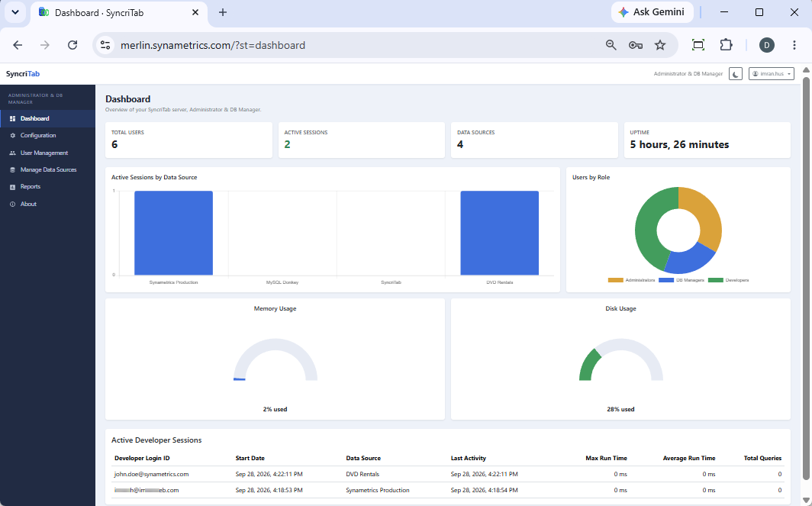Viewport: 812px width, 506px height.
Task: Click the Start Date column header
Action: point(250,459)
